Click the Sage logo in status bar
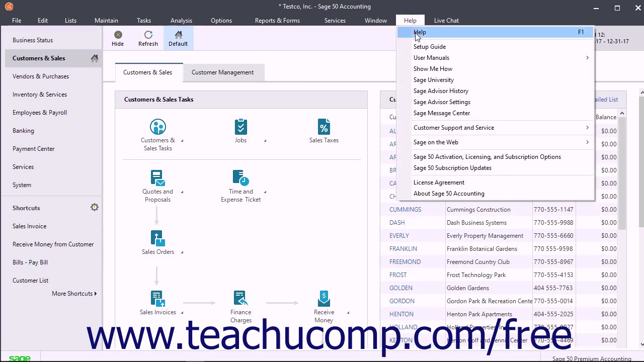 click(x=20, y=358)
